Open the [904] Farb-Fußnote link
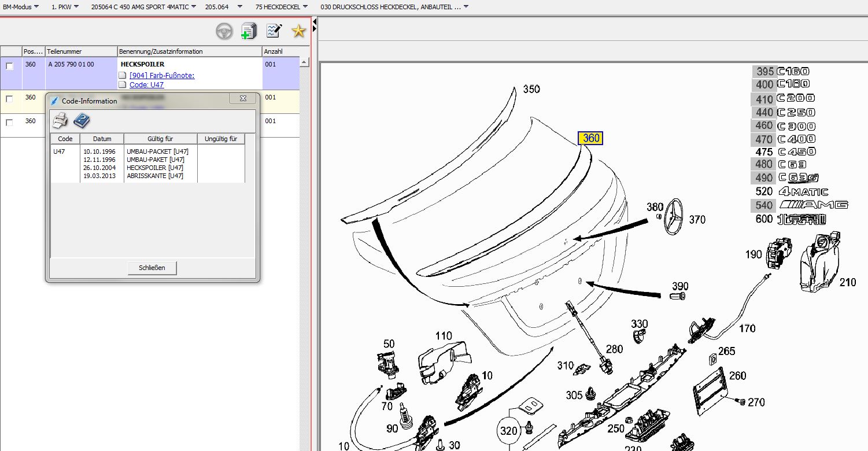The height and width of the screenshot is (451, 868). point(162,75)
